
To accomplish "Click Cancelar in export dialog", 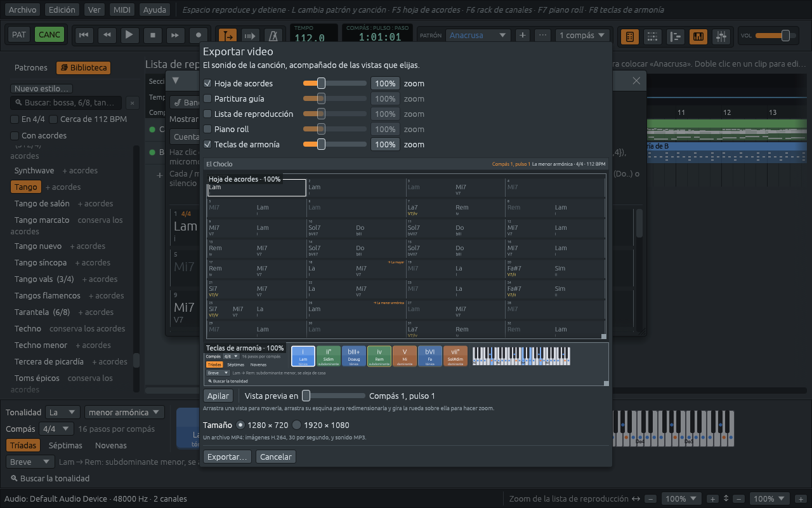I will [x=276, y=457].
